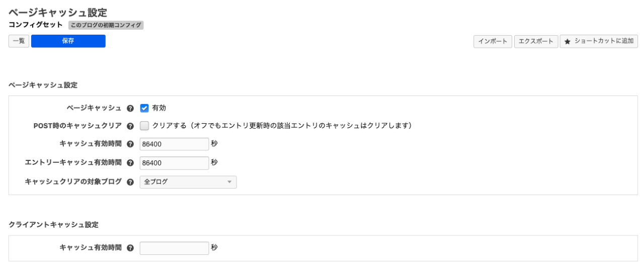Click help icon beside キャッシュクリアの対象ブログ

click(x=130, y=182)
